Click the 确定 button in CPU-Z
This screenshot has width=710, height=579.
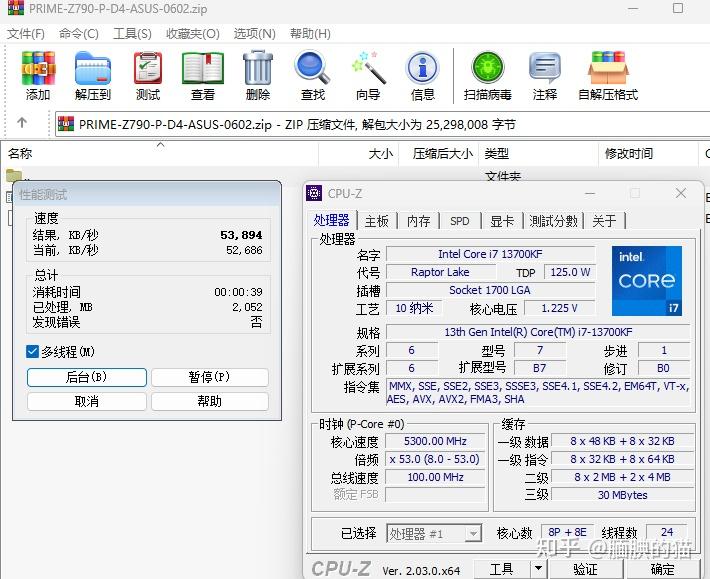coord(662,568)
